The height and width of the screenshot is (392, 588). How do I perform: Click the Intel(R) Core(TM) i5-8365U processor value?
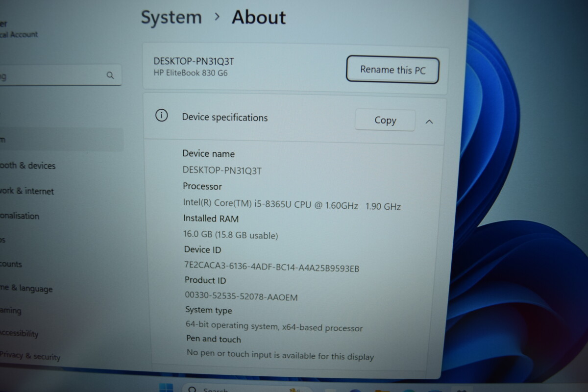[292, 206]
